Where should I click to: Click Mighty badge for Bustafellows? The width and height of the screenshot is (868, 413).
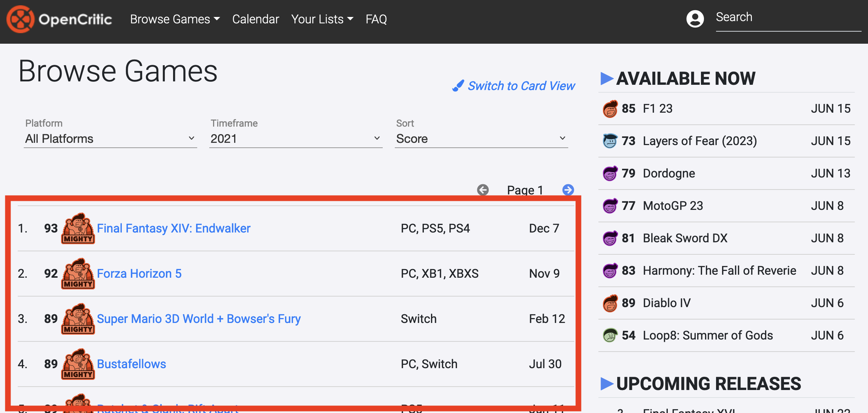click(x=78, y=364)
